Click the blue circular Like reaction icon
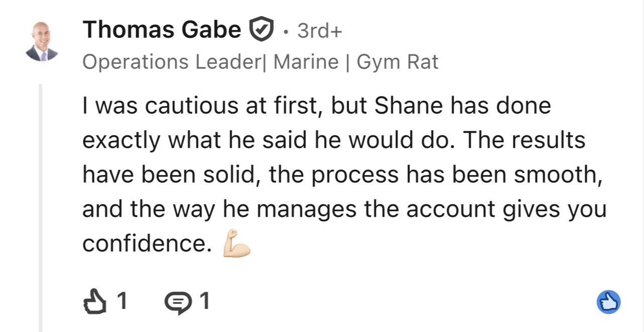Viewport: 644px width, 332px height. [x=609, y=303]
